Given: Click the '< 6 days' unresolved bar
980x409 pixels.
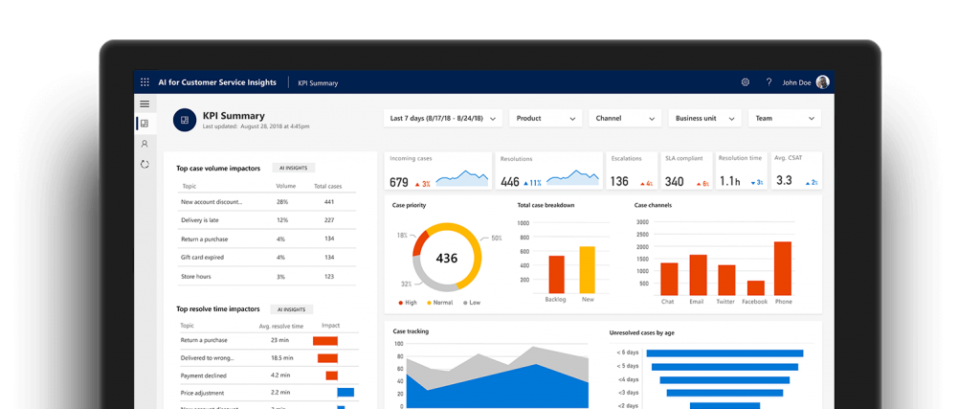Looking at the screenshot, I should click(724, 353).
